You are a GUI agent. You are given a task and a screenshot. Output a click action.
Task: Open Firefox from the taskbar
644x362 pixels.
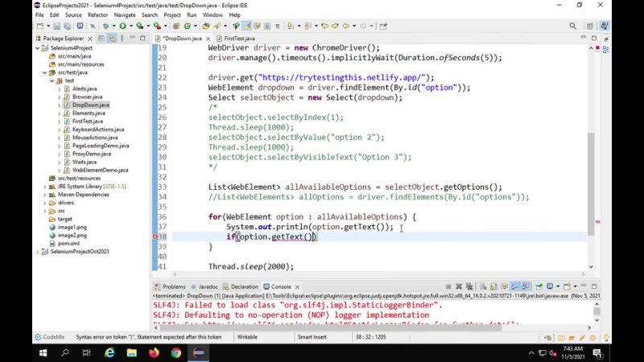pos(154,353)
